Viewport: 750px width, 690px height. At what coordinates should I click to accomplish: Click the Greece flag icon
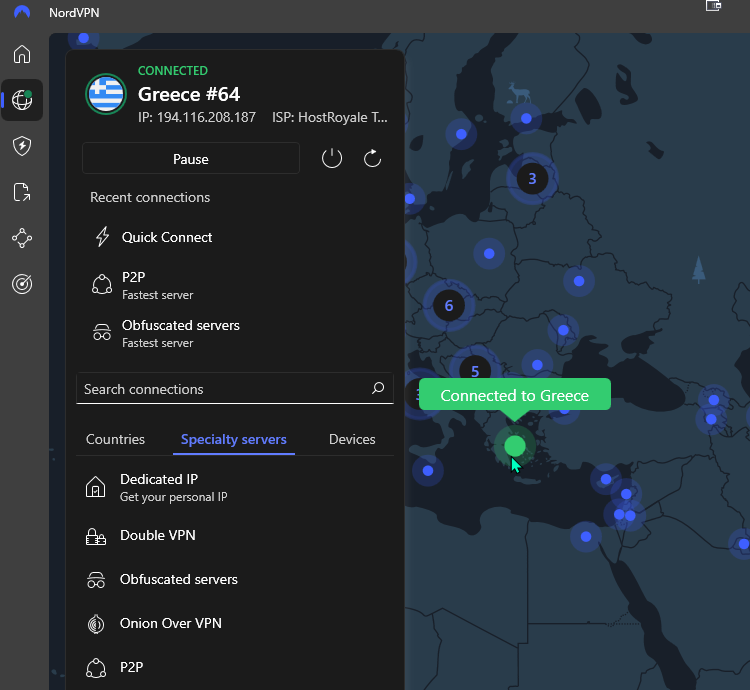coord(106,94)
